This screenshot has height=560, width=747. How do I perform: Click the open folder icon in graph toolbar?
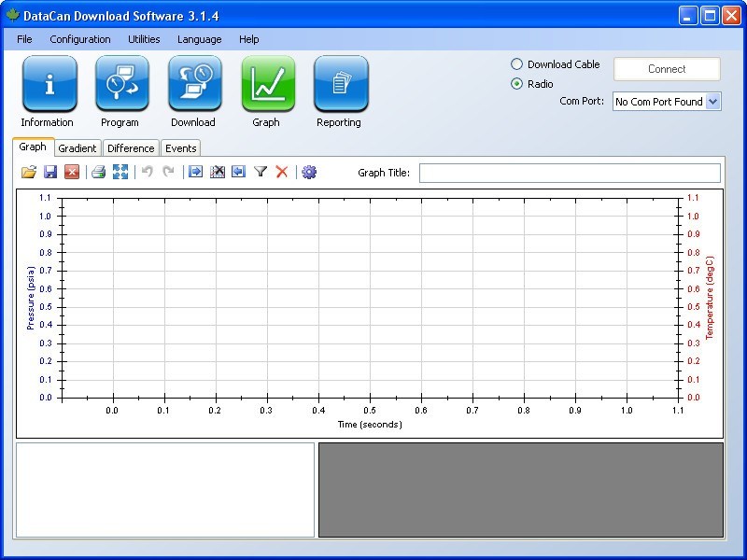coord(29,172)
